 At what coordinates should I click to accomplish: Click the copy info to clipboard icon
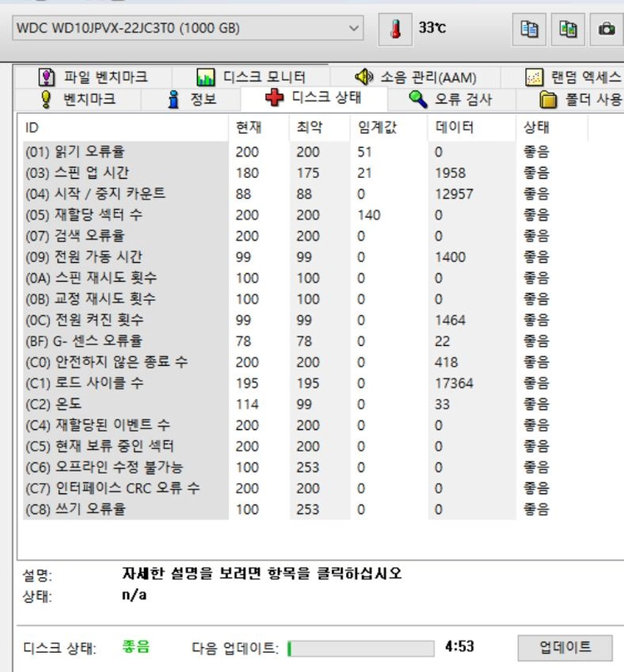coord(529,29)
